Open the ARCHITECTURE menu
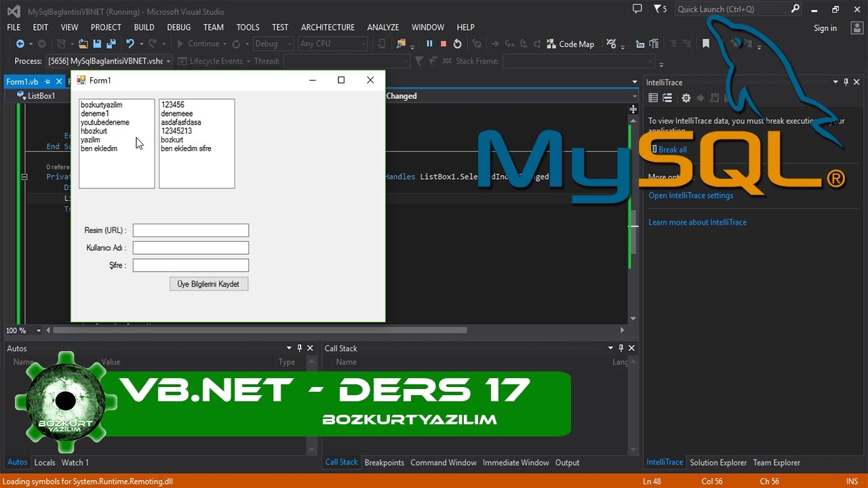Image resolution: width=868 pixels, height=488 pixels. 328,27
